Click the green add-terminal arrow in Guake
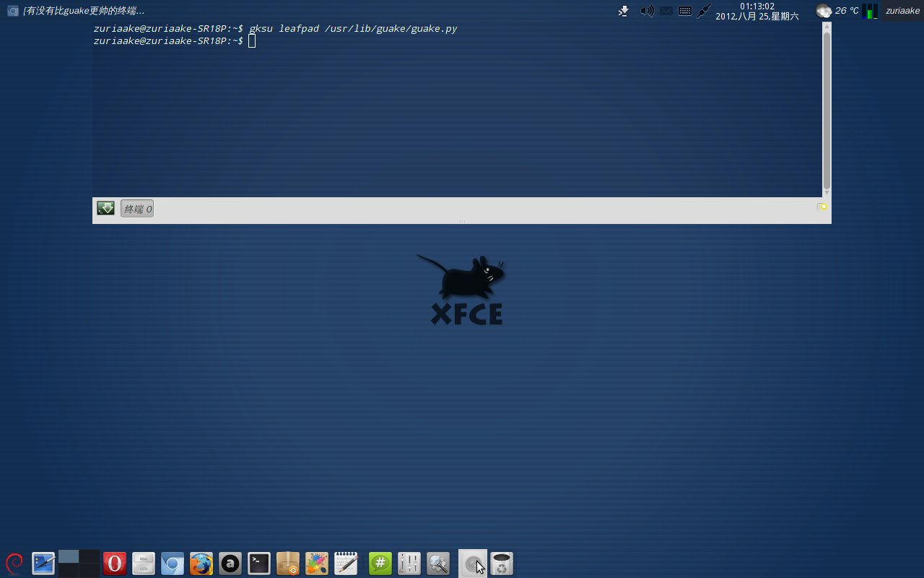924x578 pixels. pos(105,209)
